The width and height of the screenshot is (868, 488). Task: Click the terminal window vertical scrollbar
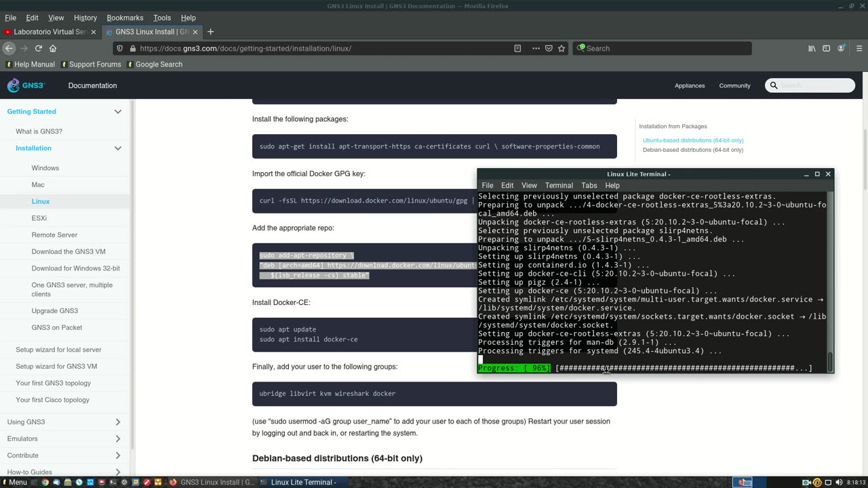tap(830, 282)
